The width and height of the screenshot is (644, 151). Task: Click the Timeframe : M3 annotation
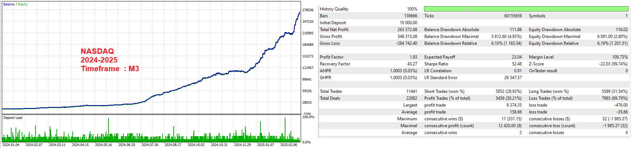pos(110,69)
